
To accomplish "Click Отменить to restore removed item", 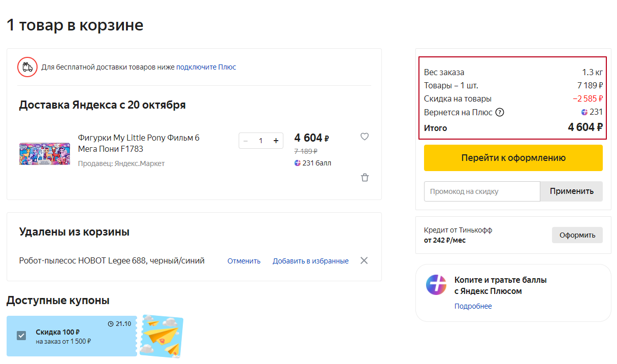I will click(244, 261).
